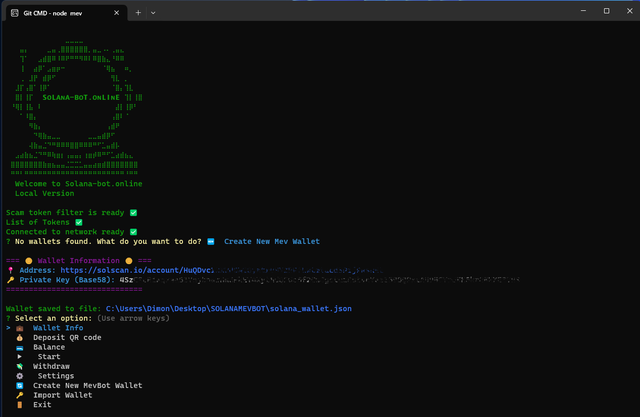Screen dimensions: 640x417
Task: Click the card icon before 'Create New Mev Wallet'
Action: pos(211,242)
